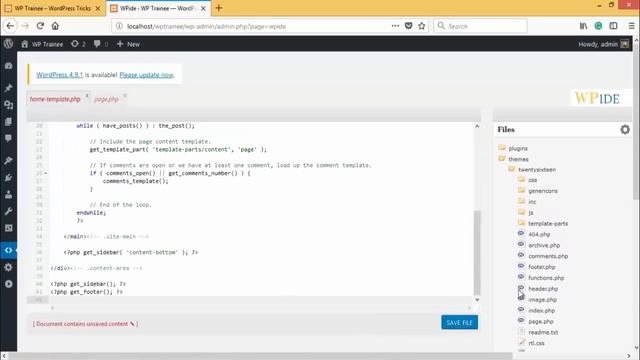This screenshot has width=640, height=360.
Task: Switch to home-template.php editor tab
Action: click(55, 99)
